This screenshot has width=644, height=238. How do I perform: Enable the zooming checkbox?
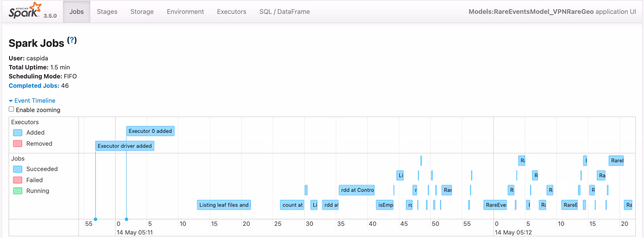tap(11, 109)
